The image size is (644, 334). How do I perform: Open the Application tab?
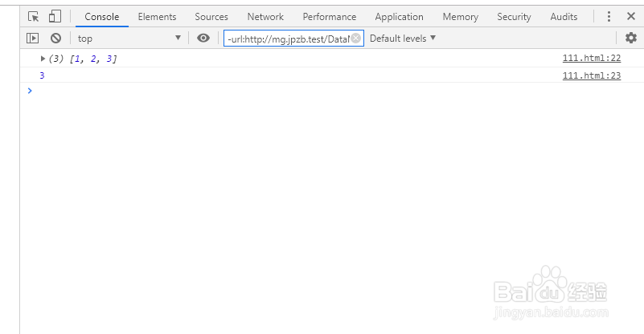(400, 17)
